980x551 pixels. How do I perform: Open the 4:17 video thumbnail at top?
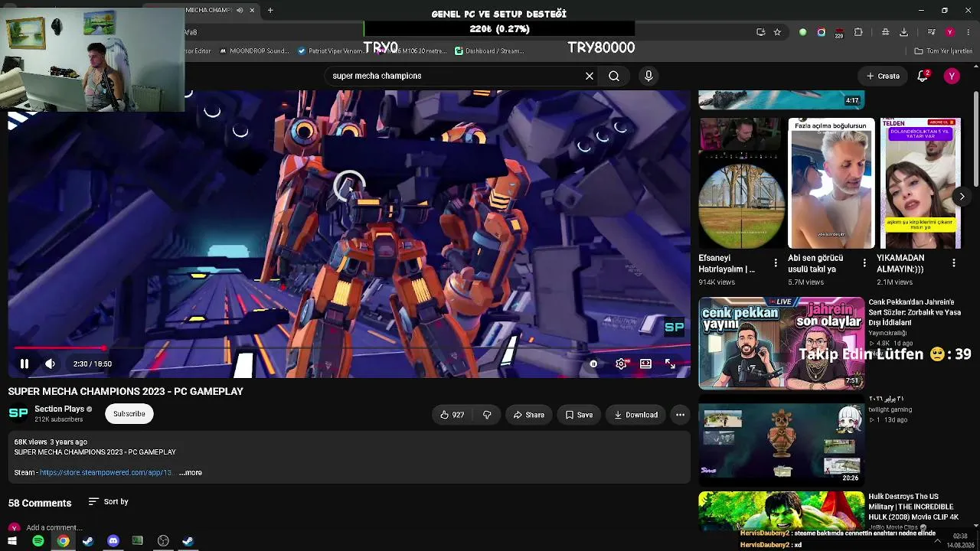tap(782, 99)
